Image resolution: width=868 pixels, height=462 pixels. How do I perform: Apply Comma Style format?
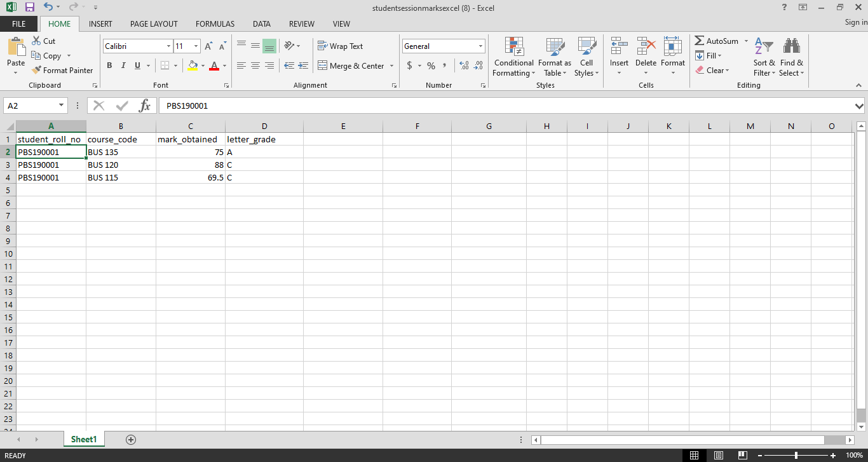[x=444, y=65]
